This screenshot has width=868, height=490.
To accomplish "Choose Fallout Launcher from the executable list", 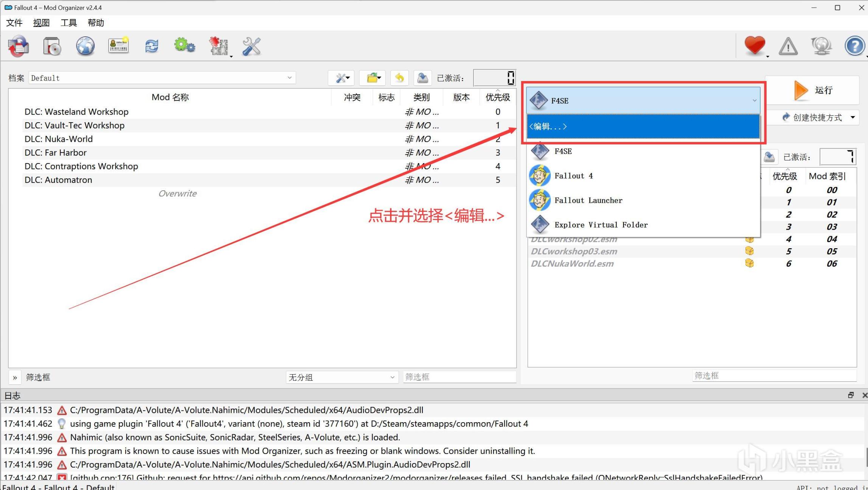I will 588,200.
